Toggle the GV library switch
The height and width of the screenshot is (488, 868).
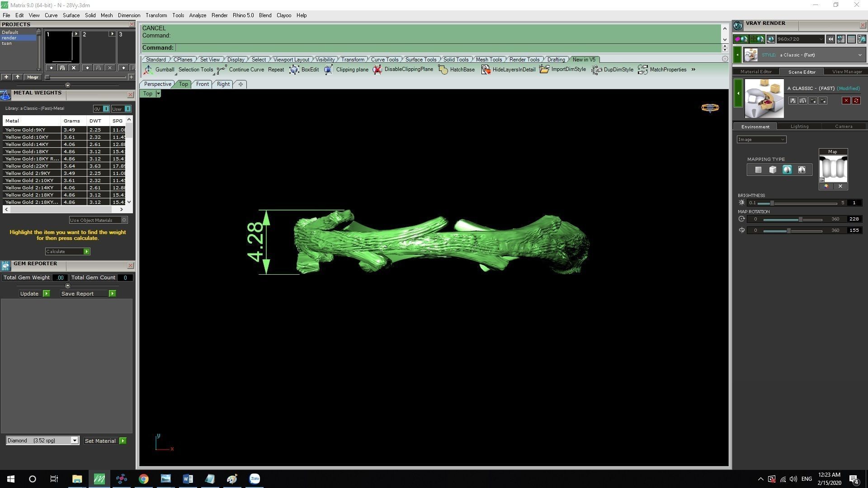[x=106, y=109]
